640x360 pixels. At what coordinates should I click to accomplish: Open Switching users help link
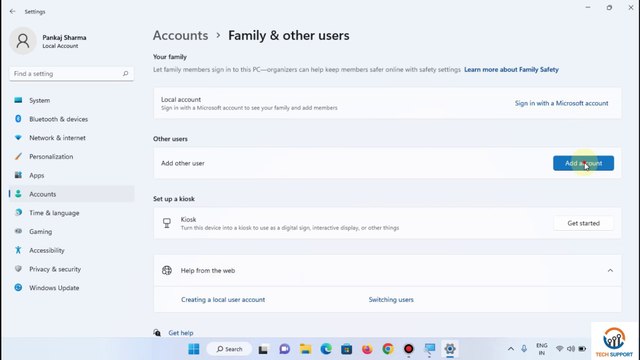(391, 300)
